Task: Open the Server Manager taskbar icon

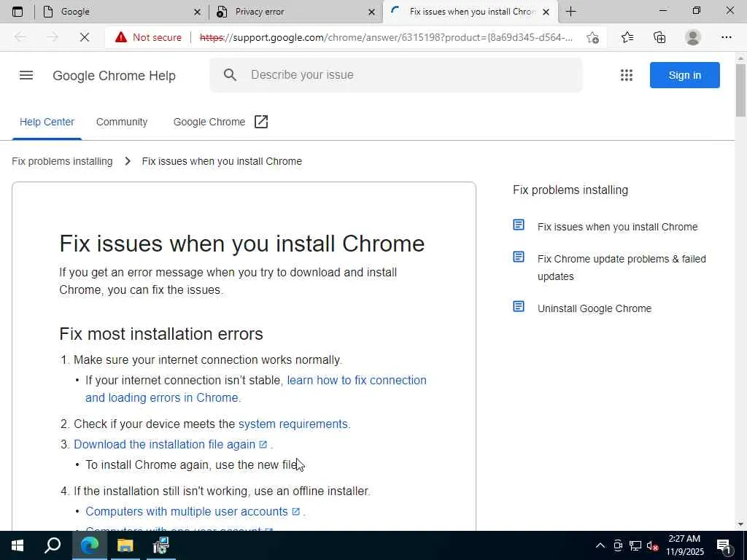Action: pyautogui.click(x=160, y=545)
